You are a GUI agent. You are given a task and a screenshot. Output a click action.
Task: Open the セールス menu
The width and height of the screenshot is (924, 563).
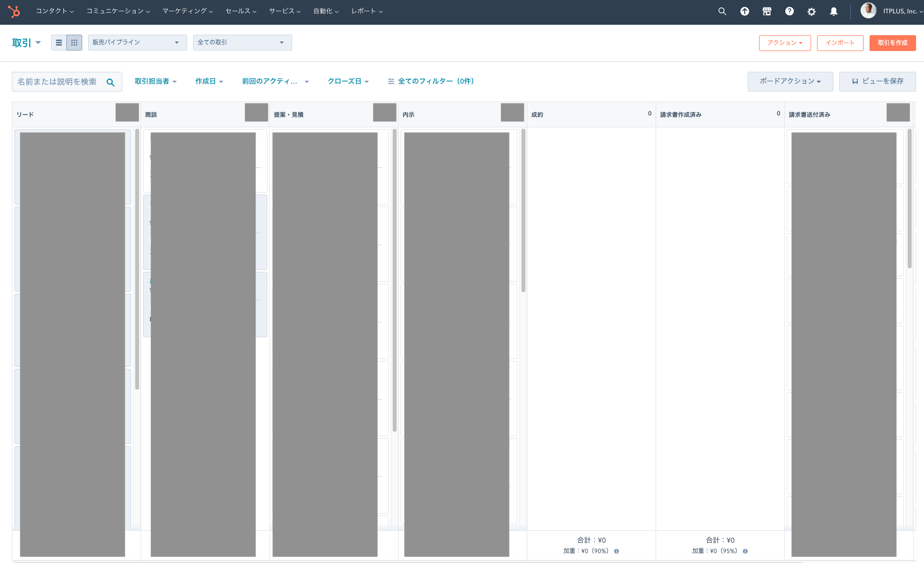[x=241, y=11]
